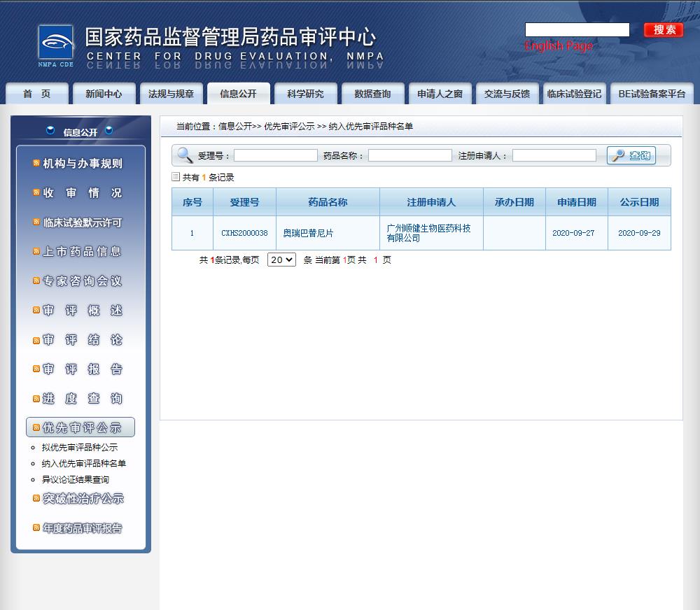
Task: Open the 申请人之窗 tab
Action: point(440,93)
